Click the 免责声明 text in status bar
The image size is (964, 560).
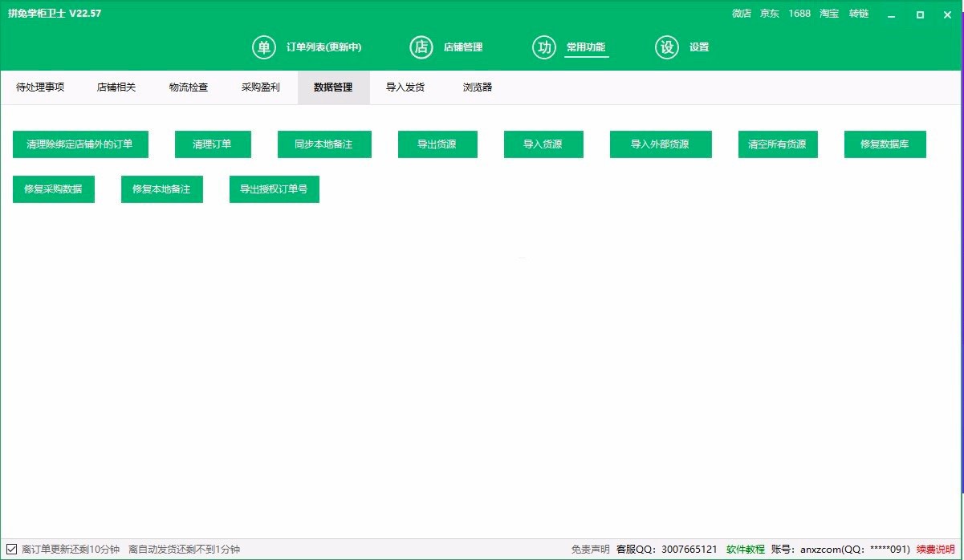pos(590,550)
